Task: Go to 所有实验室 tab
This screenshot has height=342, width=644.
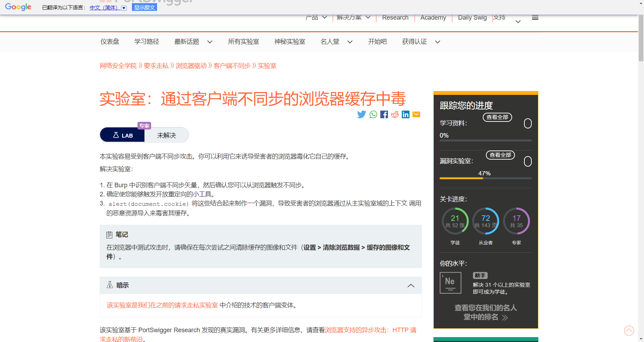Action: tap(243, 42)
